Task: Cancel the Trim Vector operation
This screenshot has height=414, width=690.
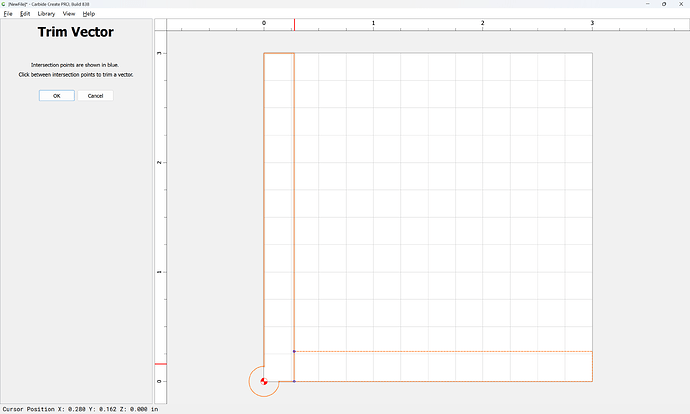Action: click(95, 95)
